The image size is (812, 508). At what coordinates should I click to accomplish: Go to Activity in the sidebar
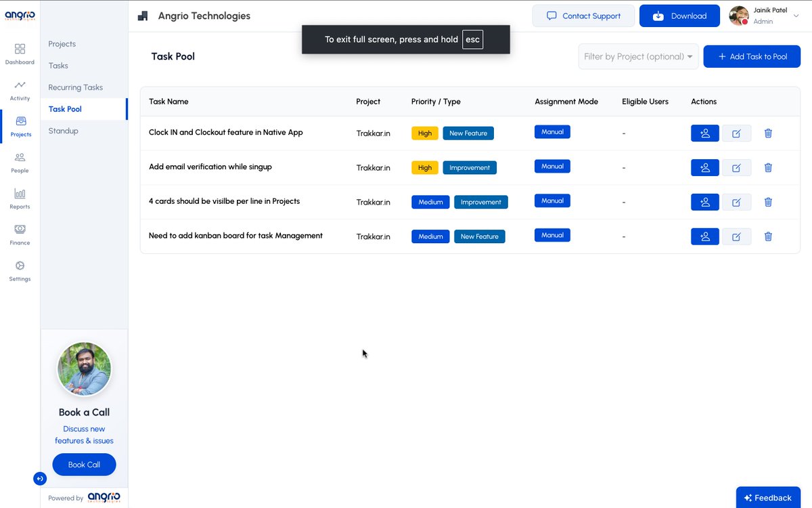[x=20, y=85]
